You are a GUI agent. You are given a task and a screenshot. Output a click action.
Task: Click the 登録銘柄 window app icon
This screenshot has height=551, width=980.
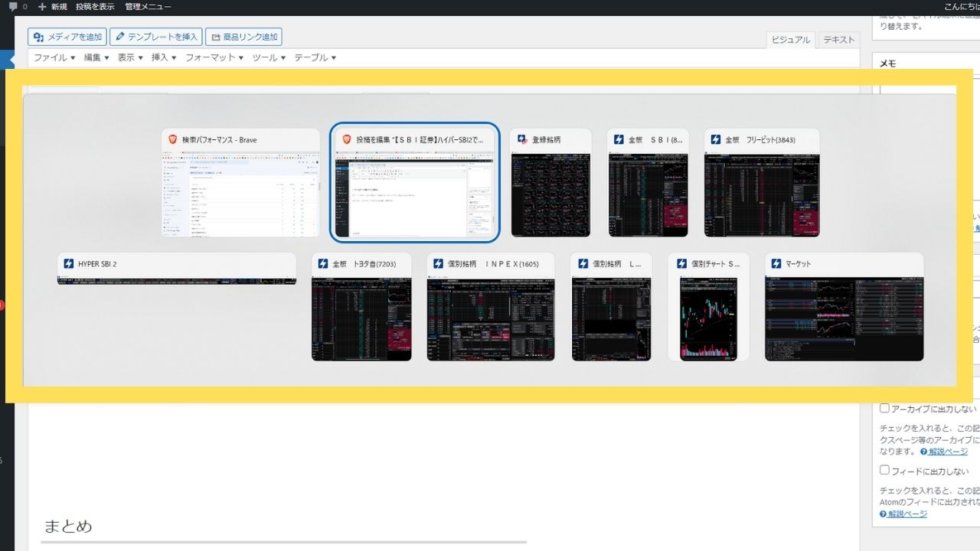click(x=522, y=140)
